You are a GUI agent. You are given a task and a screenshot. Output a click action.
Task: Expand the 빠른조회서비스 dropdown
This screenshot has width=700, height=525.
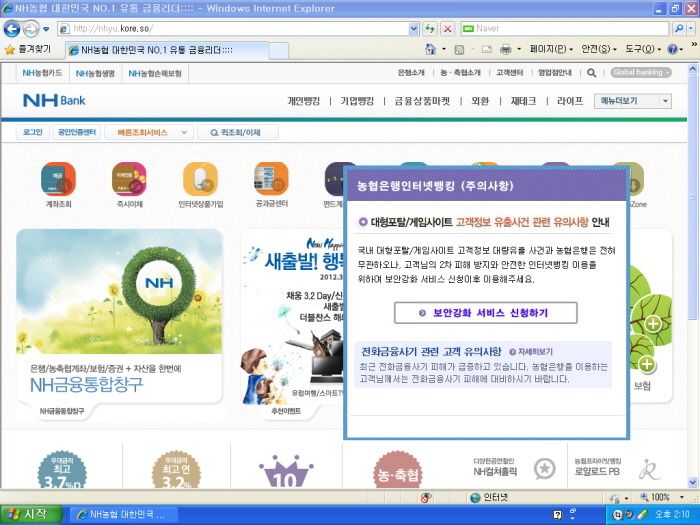click(184, 133)
